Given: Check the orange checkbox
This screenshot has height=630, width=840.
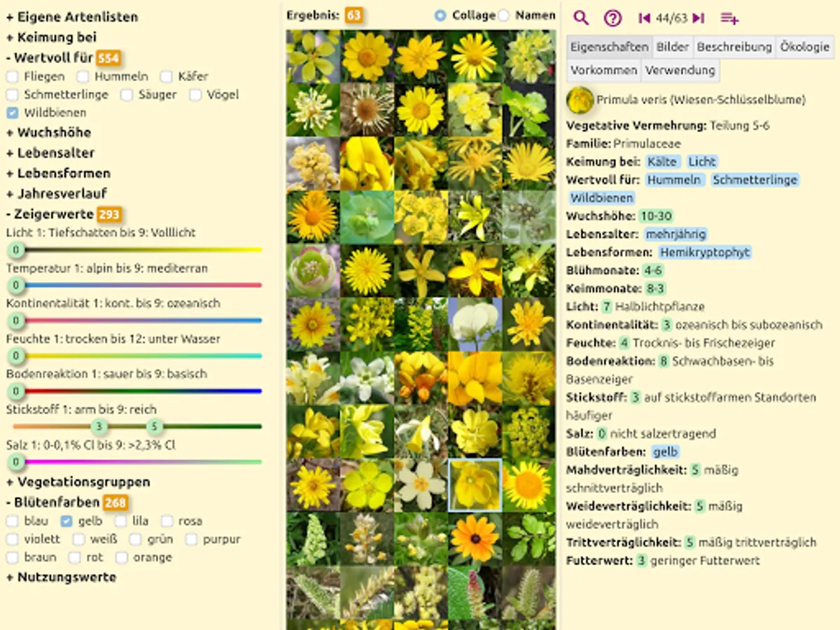Looking at the screenshot, I should coord(122,557).
